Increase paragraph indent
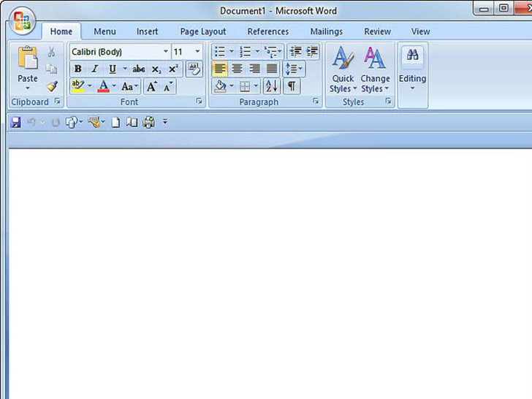 [x=311, y=52]
